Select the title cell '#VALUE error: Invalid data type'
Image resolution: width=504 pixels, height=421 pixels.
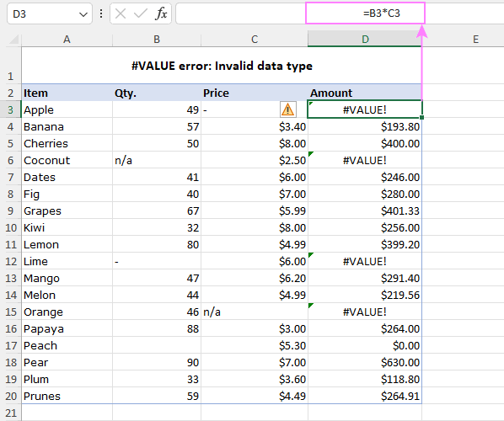point(222,66)
